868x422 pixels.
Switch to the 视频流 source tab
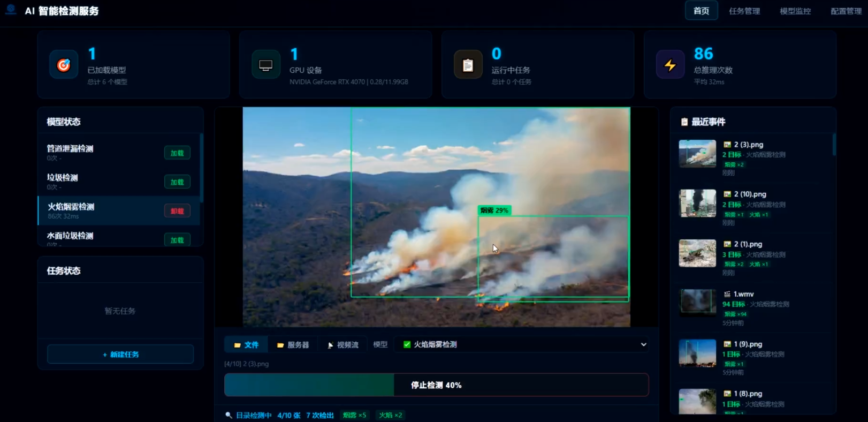(x=342, y=345)
